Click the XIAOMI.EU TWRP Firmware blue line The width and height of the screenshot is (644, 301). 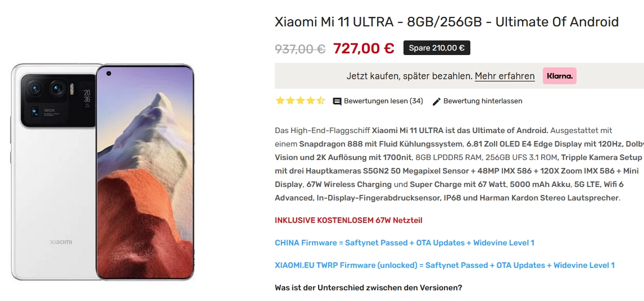pyautogui.click(x=445, y=265)
